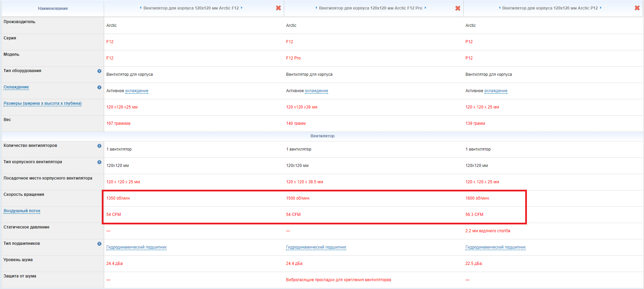Open охлаждение link in Arctic P12 column

[x=496, y=91]
